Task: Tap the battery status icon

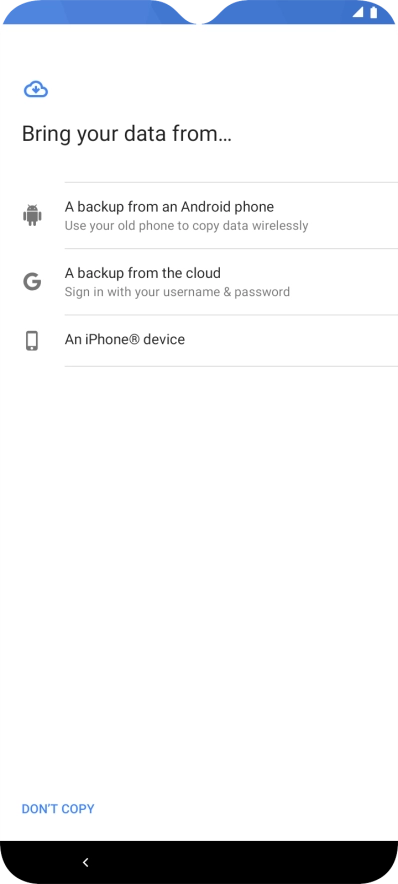Action: coord(373,12)
